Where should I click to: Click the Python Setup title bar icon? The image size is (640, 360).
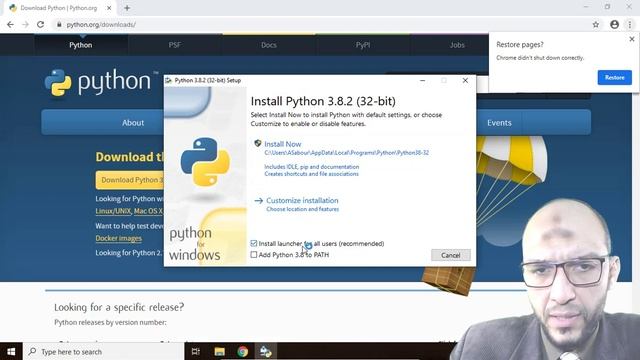click(169, 80)
